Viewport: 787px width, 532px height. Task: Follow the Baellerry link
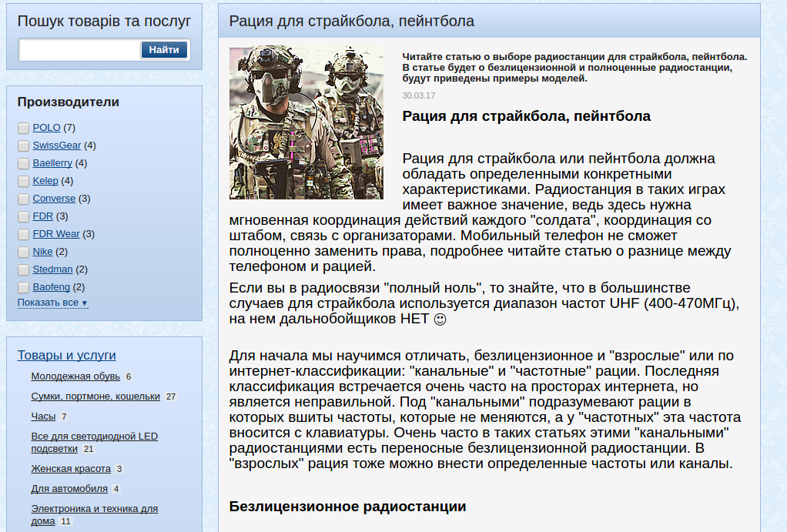[x=52, y=162]
